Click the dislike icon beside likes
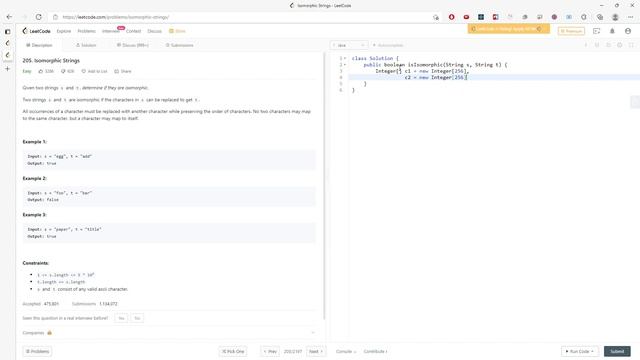 [x=63, y=71]
